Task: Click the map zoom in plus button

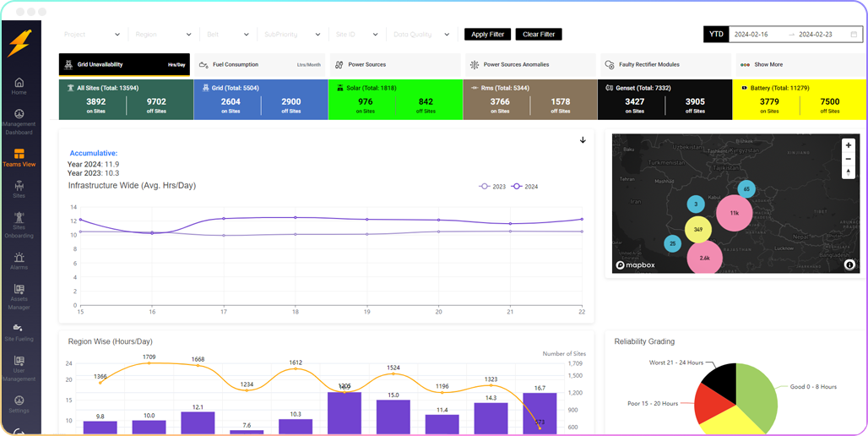Action: (849, 145)
